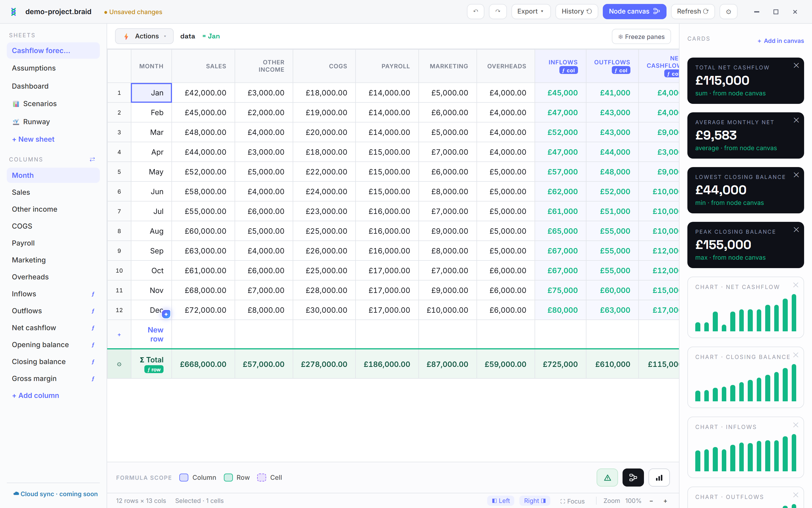Close the Average Monthly Net card
The height and width of the screenshot is (508, 812).
pos(796,120)
